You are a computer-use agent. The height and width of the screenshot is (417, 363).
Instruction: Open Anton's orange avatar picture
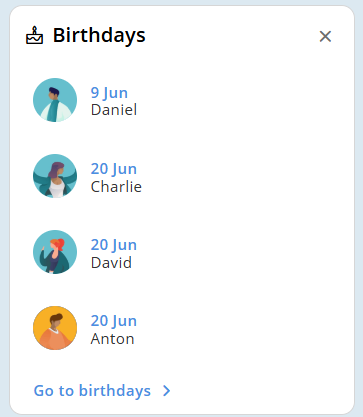pos(55,328)
